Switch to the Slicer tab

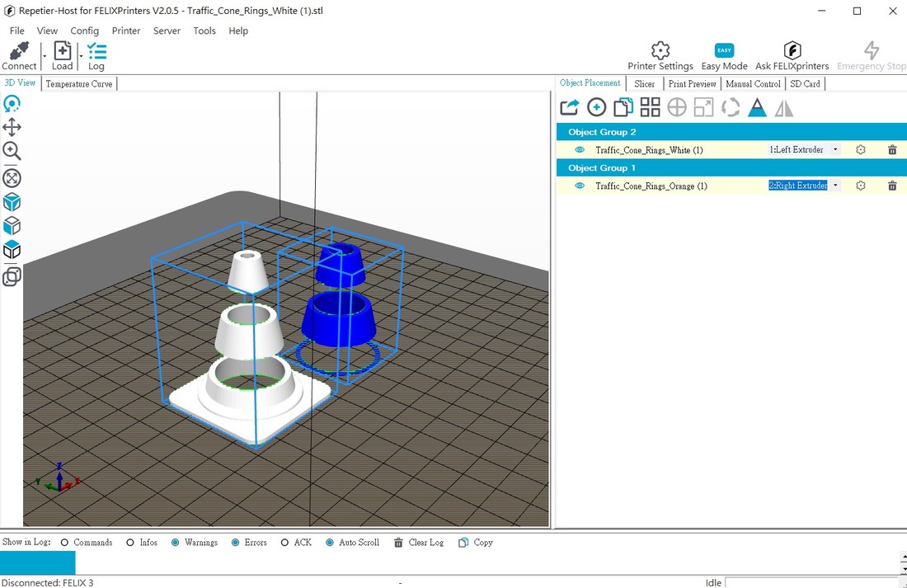click(644, 83)
